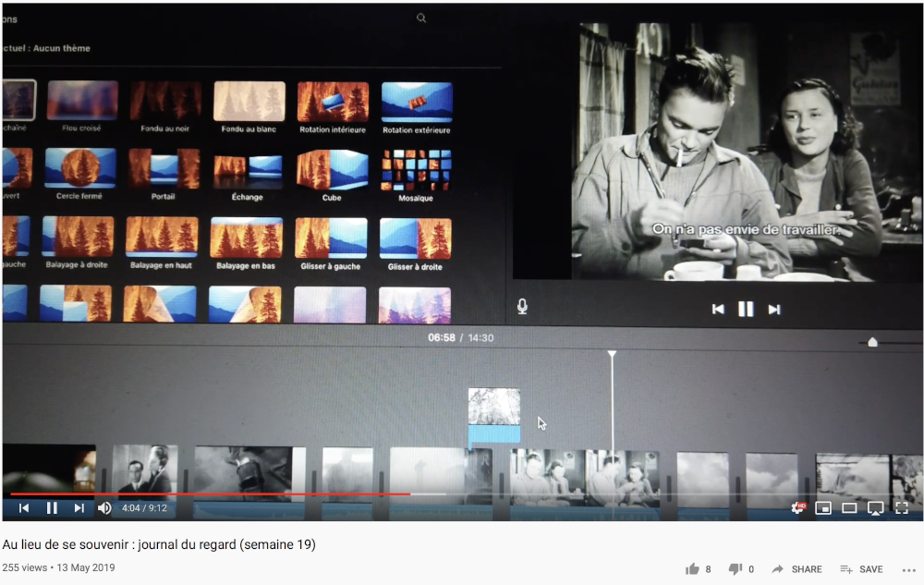
Task: Like the video with thumbs up
Action: 692,569
